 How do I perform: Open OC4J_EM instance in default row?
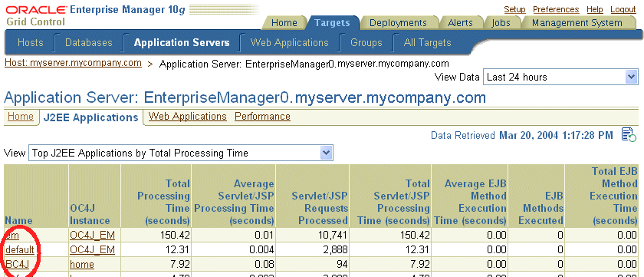(x=93, y=250)
